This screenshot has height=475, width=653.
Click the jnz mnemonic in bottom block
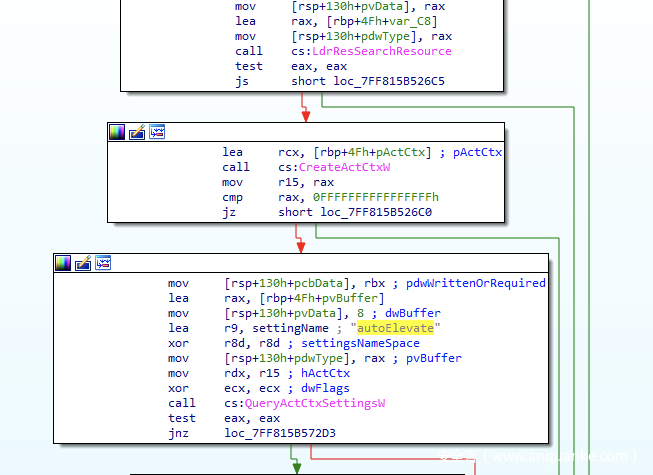coord(178,433)
